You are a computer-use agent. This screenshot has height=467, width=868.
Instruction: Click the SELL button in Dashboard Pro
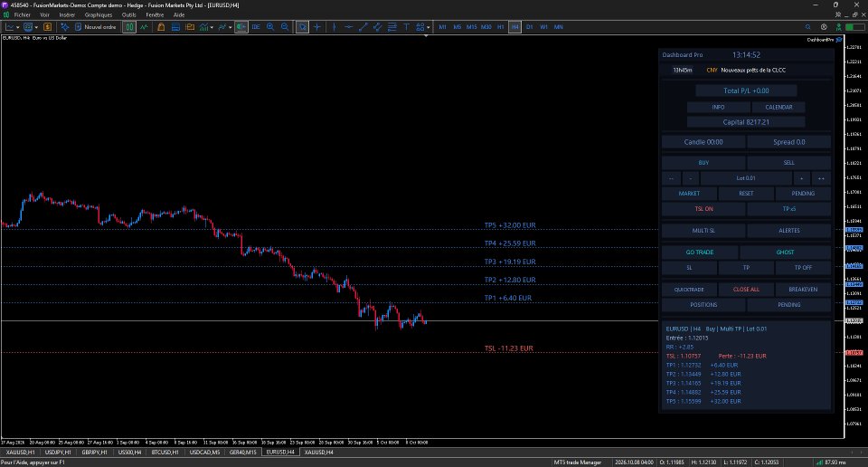click(788, 162)
